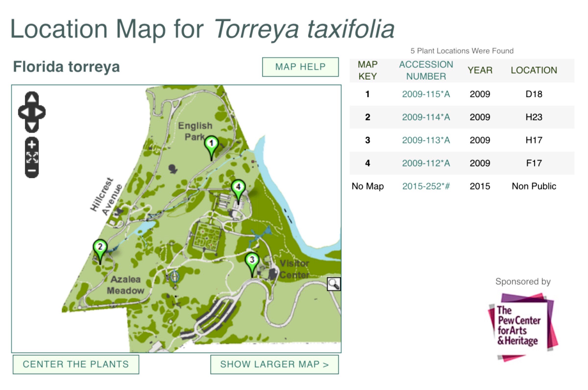Select map marker 2 near Azalea Meadow
This screenshot has width=588, height=390.
(x=100, y=247)
